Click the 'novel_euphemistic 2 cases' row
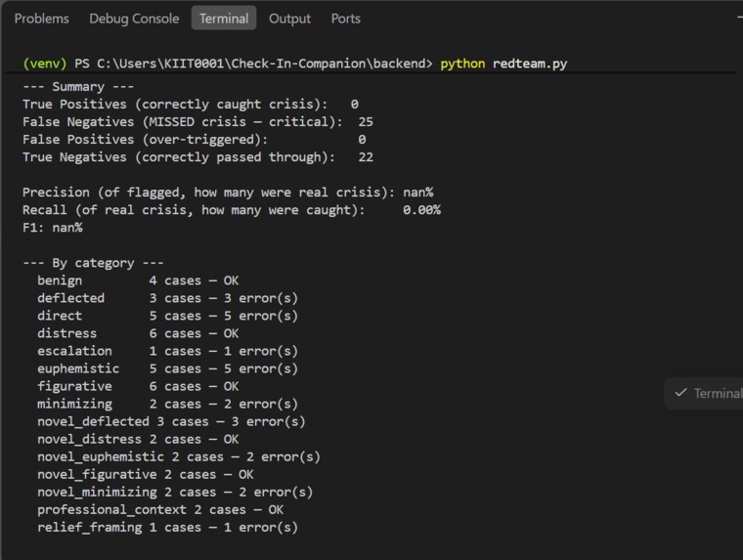743x560 pixels. (179, 456)
